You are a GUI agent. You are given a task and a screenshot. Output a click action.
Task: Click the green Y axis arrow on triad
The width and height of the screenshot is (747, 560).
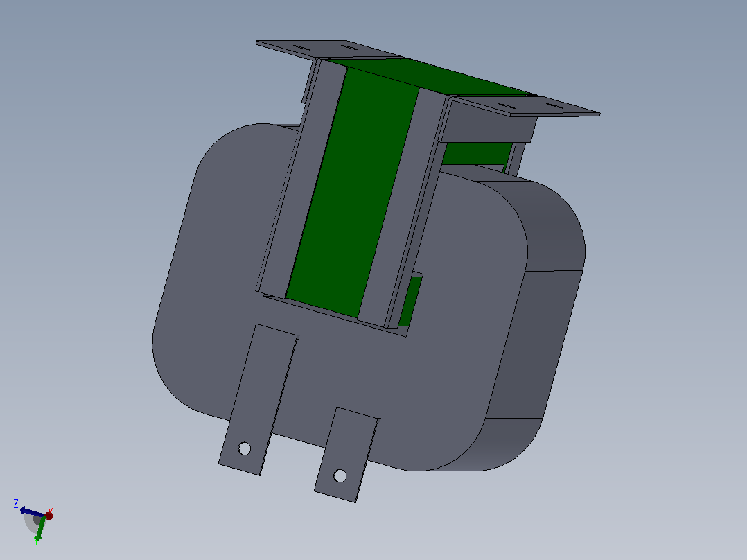click(x=40, y=530)
